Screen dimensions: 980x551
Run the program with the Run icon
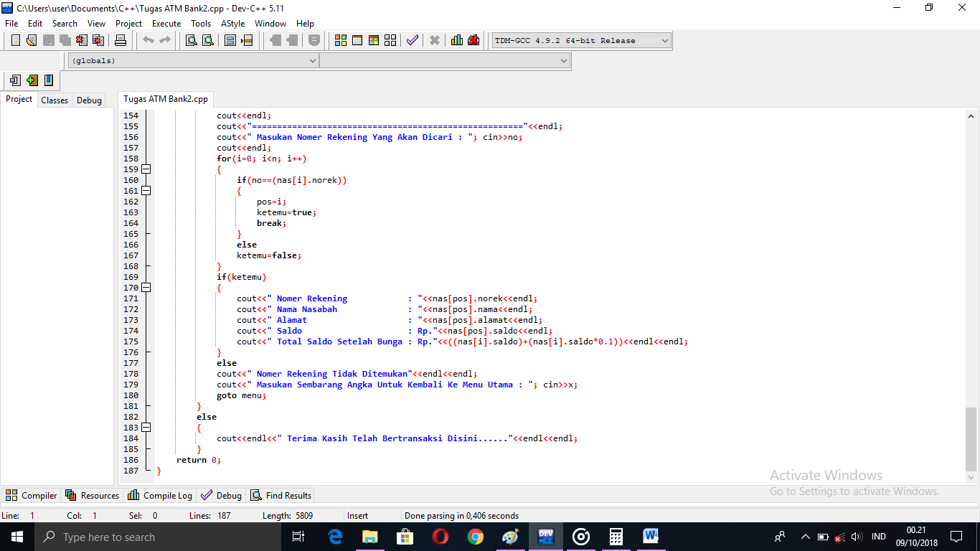357,40
